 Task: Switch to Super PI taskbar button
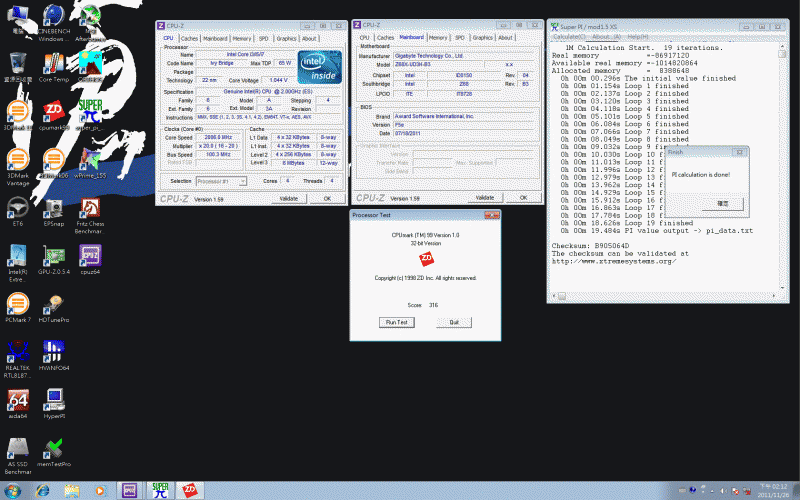[160, 491]
